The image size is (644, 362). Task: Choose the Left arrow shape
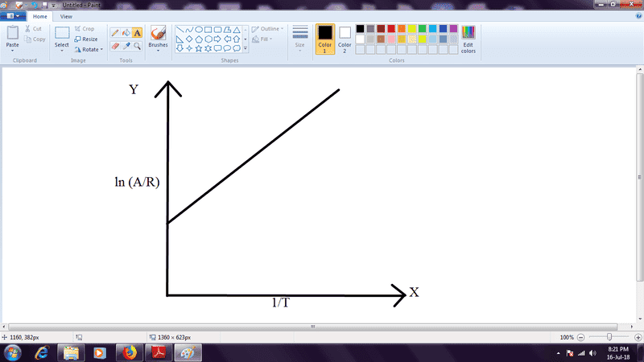(227, 39)
